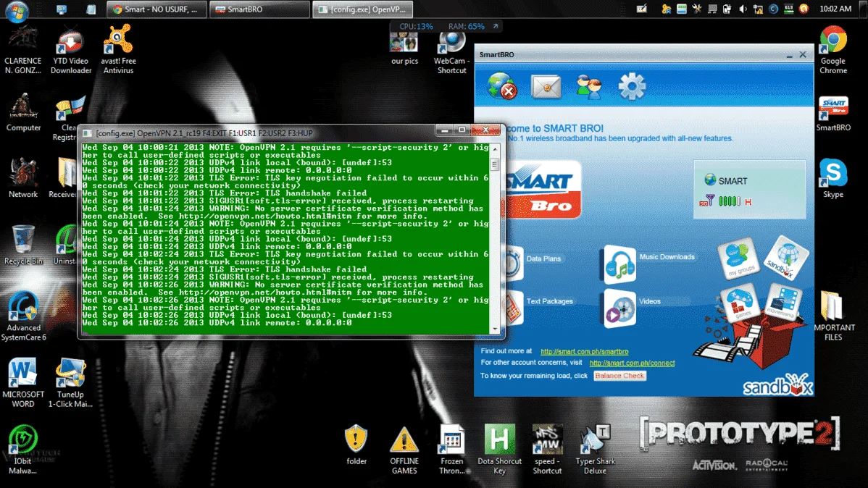Click the 10:02 AM clock
The height and width of the screenshot is (488, 868).
point(835,9)
